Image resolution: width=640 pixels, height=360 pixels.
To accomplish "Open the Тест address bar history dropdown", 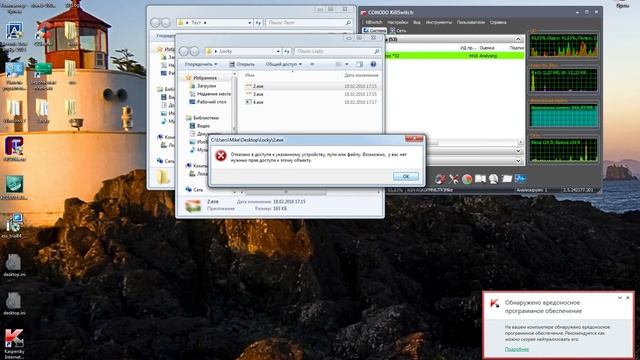I will pos(249,22).
